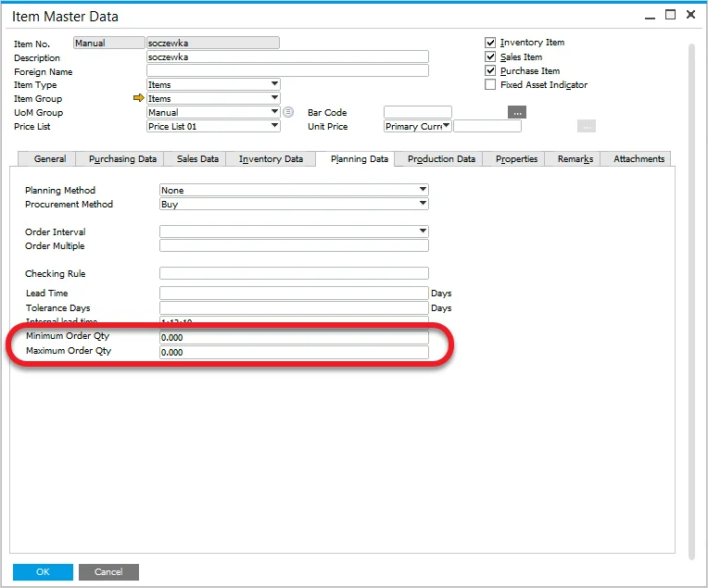Click the Minimum Order Qty field
The width and height of the screenshot is (708, 588).
coord(294,338)
